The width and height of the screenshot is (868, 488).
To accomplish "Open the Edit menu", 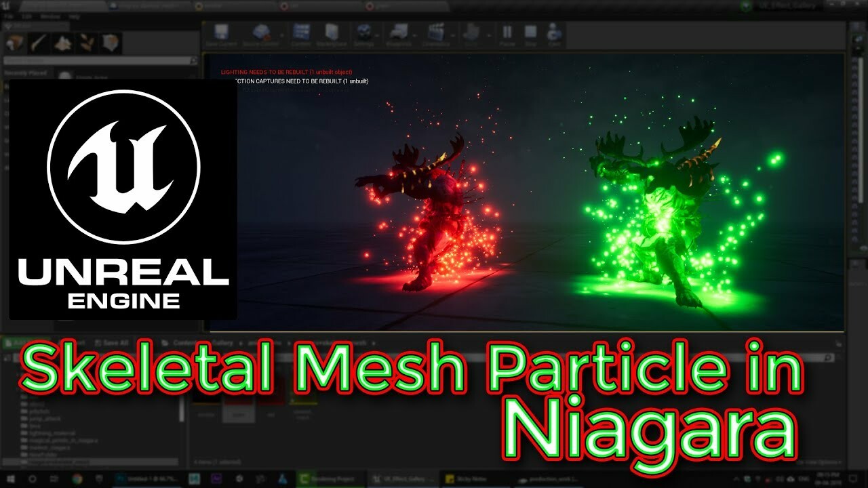I will [x=26, y=16].
